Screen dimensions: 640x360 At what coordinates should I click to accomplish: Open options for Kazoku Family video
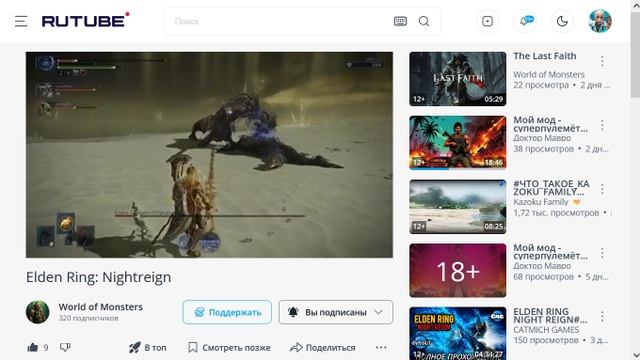pos(602,189)
